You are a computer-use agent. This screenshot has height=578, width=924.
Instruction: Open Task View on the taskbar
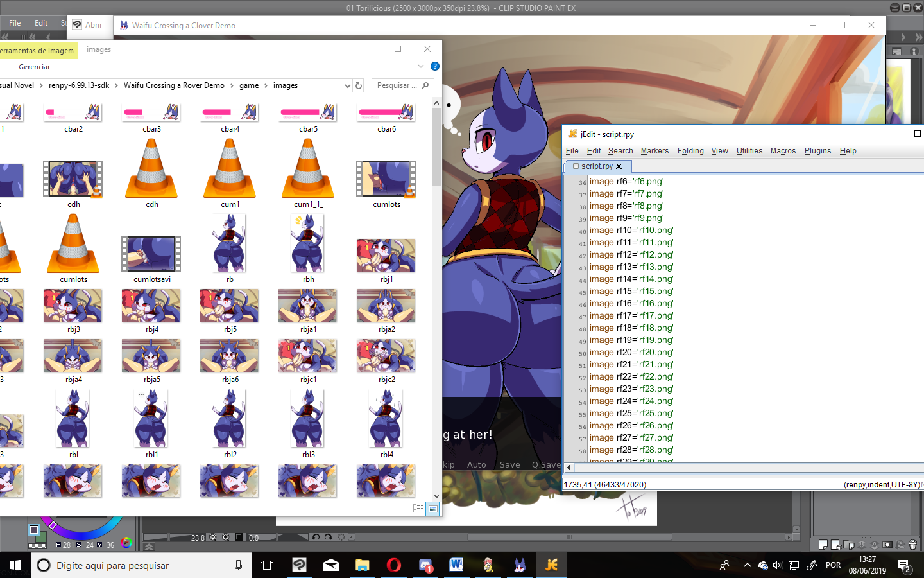pos(267,565)
